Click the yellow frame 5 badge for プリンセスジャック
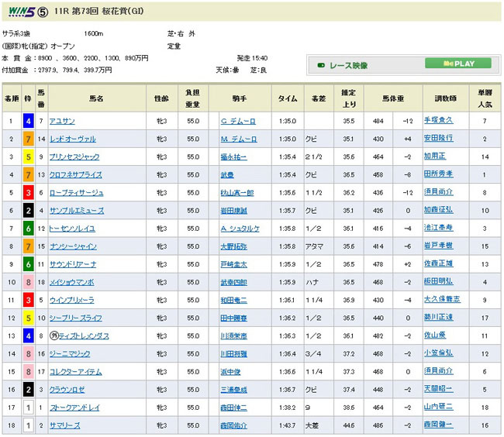504x437 pixels. coord(28,157)
